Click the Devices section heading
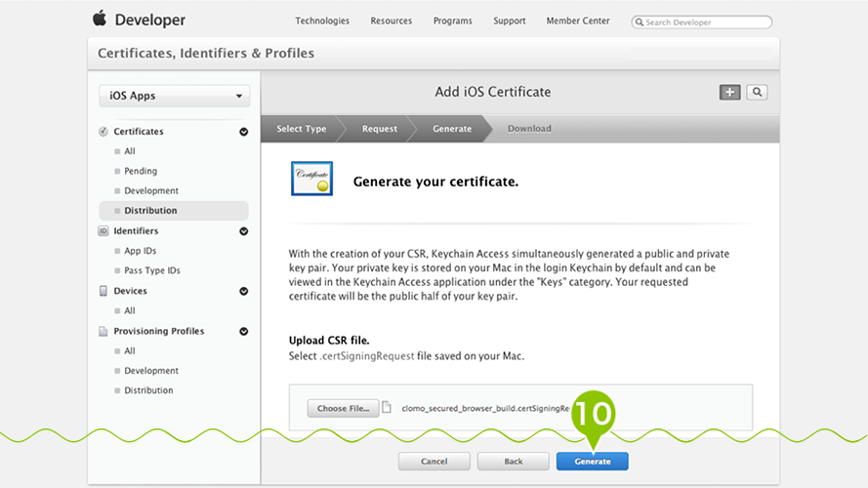The image size is (868, 488). tap(130, 291)
